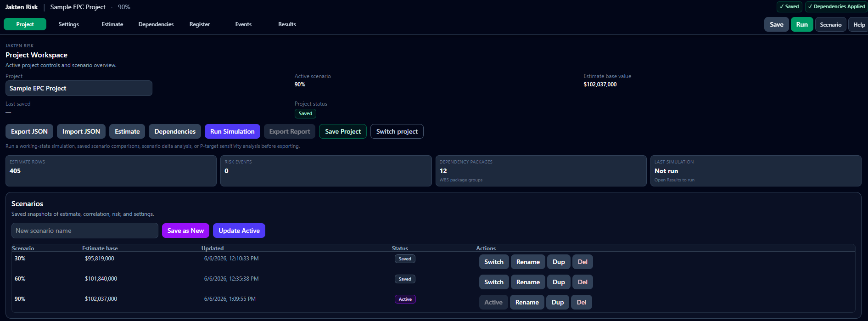The height and width of the screenshot is (321, 868).
Task: Click the Active status badge for 90%
Action: tap(405, 299)
